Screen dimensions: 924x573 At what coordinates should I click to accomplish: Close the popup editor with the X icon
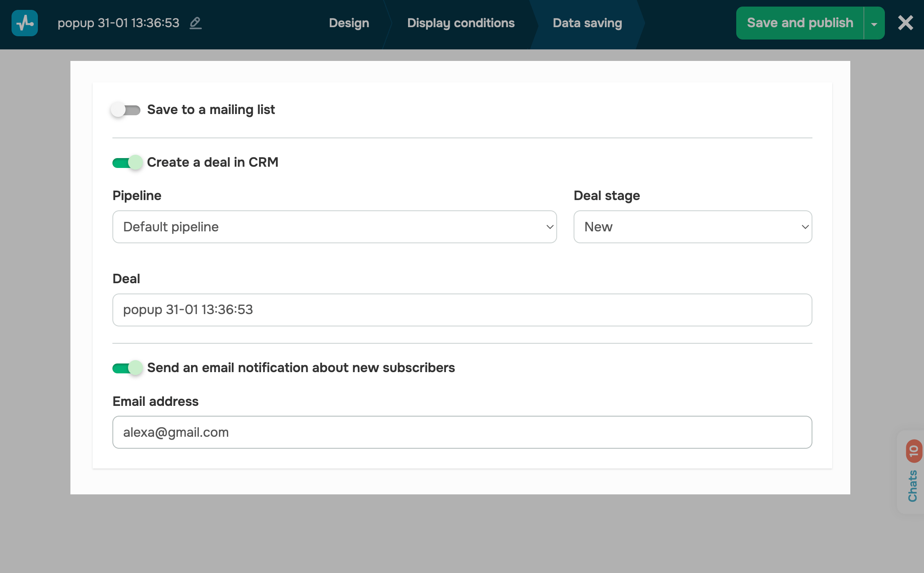905,23
